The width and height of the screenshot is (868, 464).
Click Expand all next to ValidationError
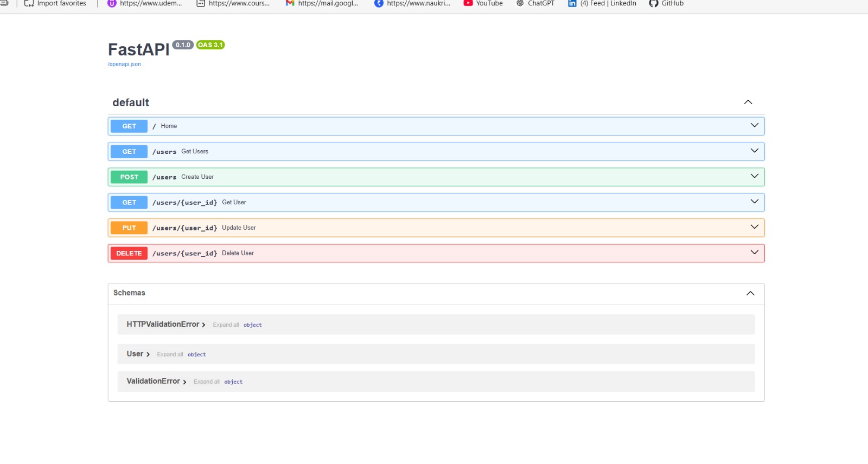pos(207,382)
